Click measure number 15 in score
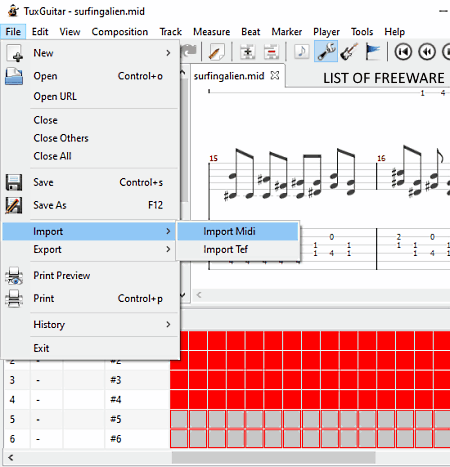 click(214, 158)
